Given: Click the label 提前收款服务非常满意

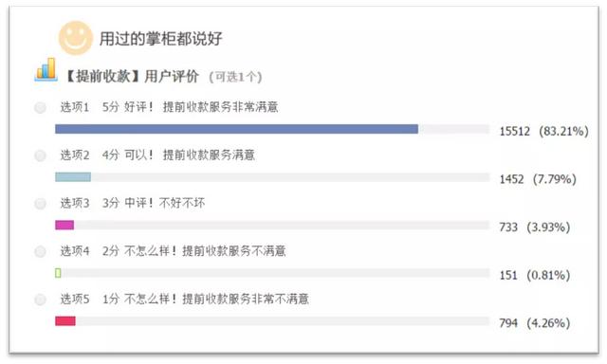Looking at the screenshot, I should coord(220,107).
